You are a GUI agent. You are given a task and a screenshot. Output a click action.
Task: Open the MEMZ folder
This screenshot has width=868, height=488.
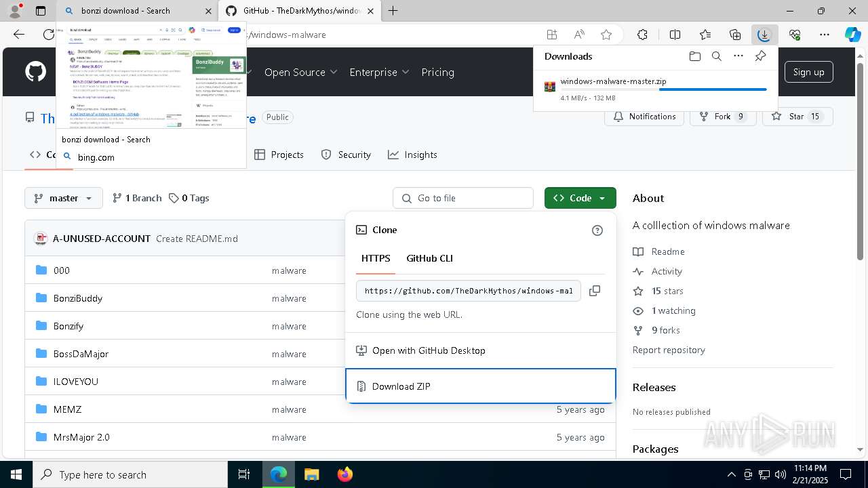(67, 409)
